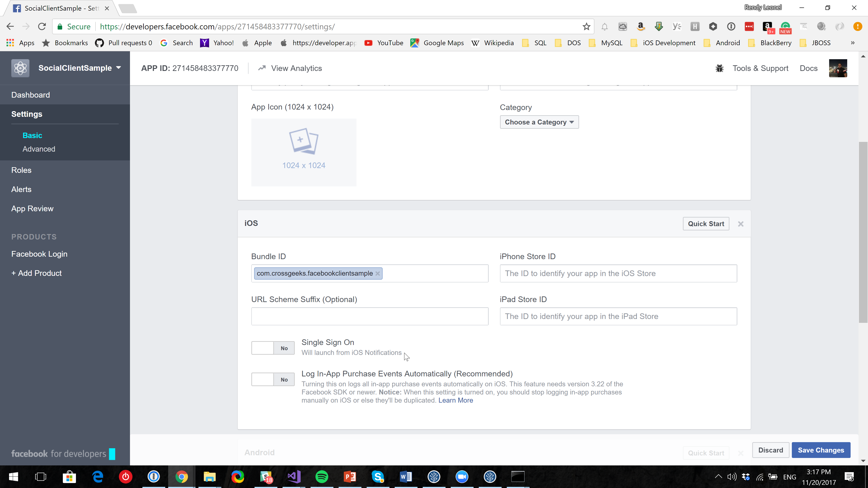Click the bug report icon near Tools & Support
This screenshot has width=868, height=488.
719,68
